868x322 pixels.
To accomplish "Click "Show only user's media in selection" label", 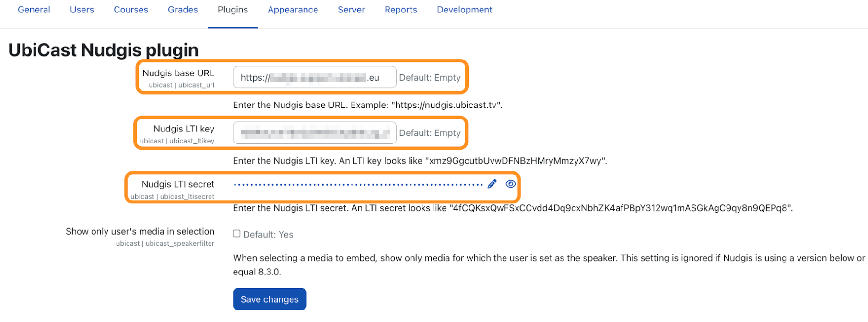I will click(x=140, y=231).
